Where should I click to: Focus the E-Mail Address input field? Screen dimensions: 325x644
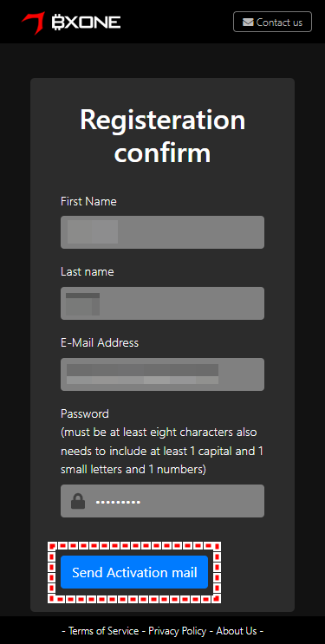click(x=162, y=374)
